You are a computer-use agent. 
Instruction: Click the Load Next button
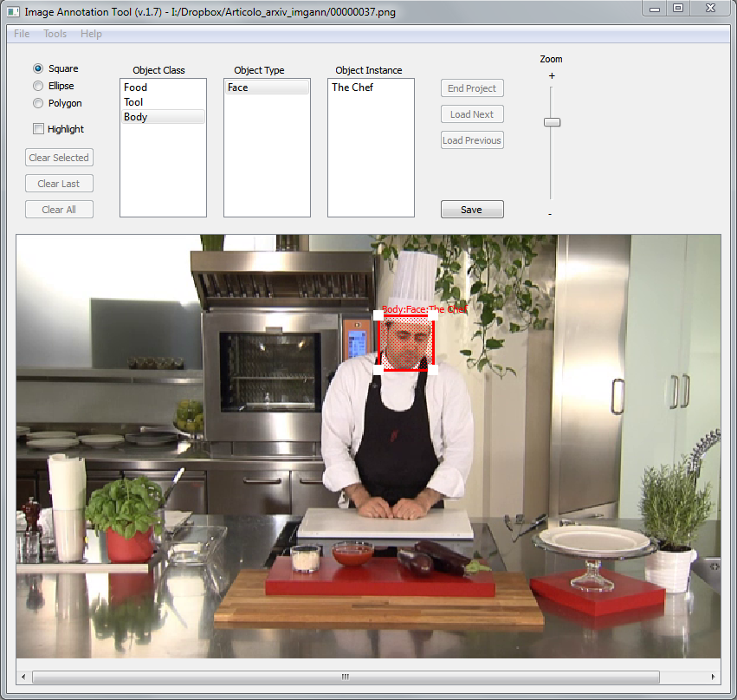472,114
